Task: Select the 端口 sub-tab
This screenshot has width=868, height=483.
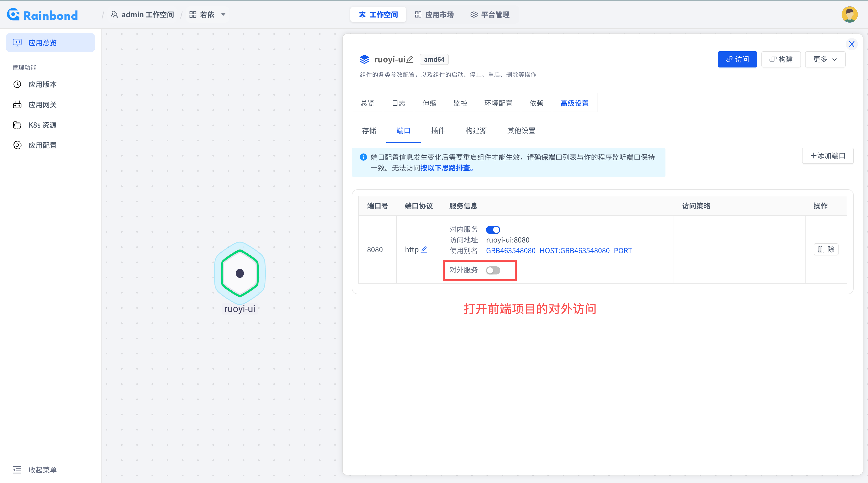Action: click(403, 130)
